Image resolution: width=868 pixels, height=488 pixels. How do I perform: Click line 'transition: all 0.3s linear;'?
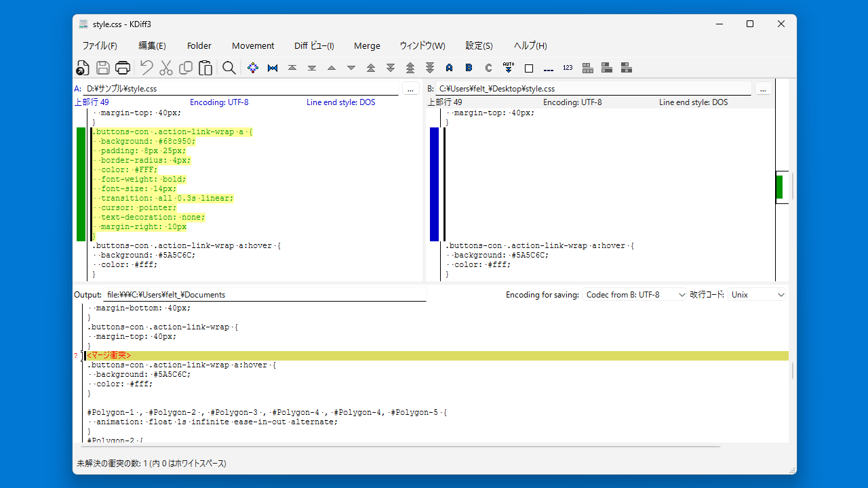(x=163, y=199)
